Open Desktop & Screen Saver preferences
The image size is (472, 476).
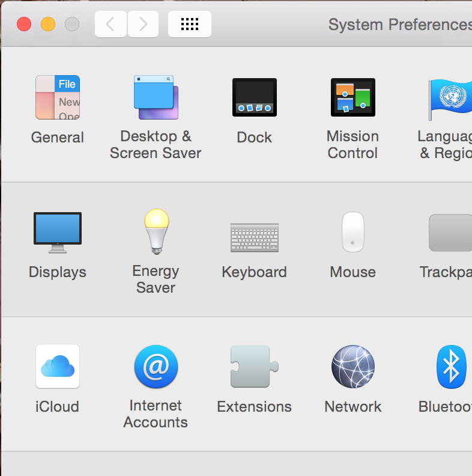coord(156,97)
